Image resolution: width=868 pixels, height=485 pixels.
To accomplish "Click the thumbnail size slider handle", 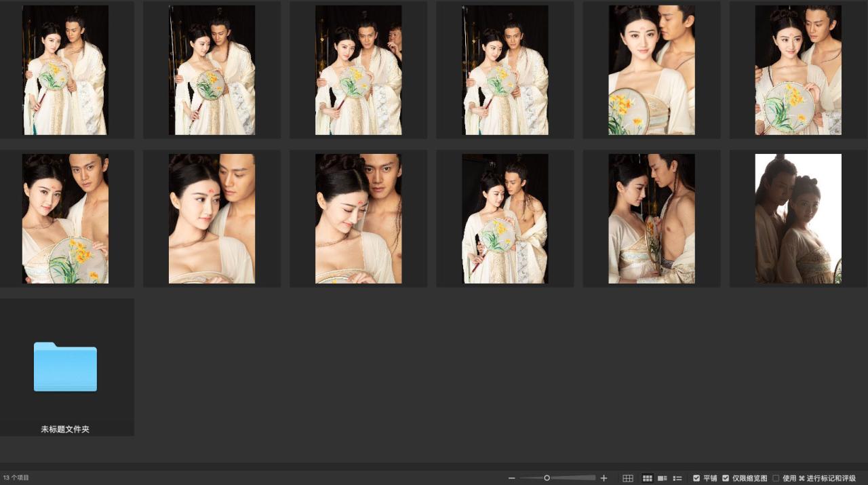I will (x=547, y=478).
